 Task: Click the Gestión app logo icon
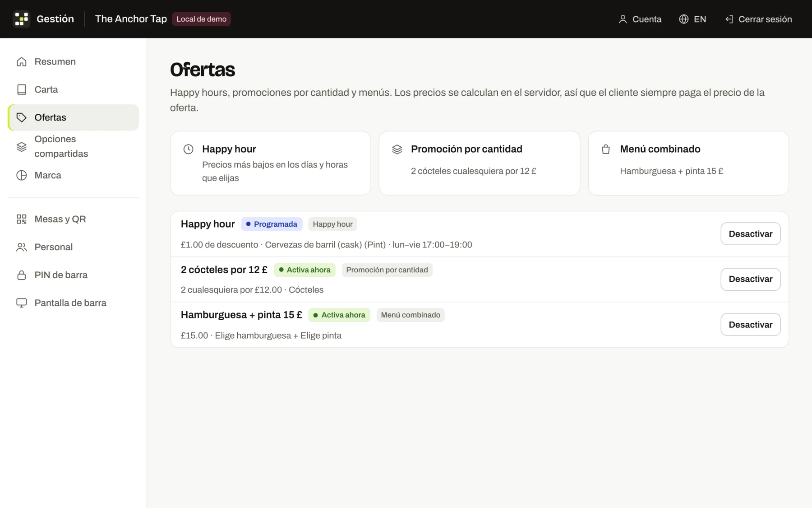pos(21,19)
